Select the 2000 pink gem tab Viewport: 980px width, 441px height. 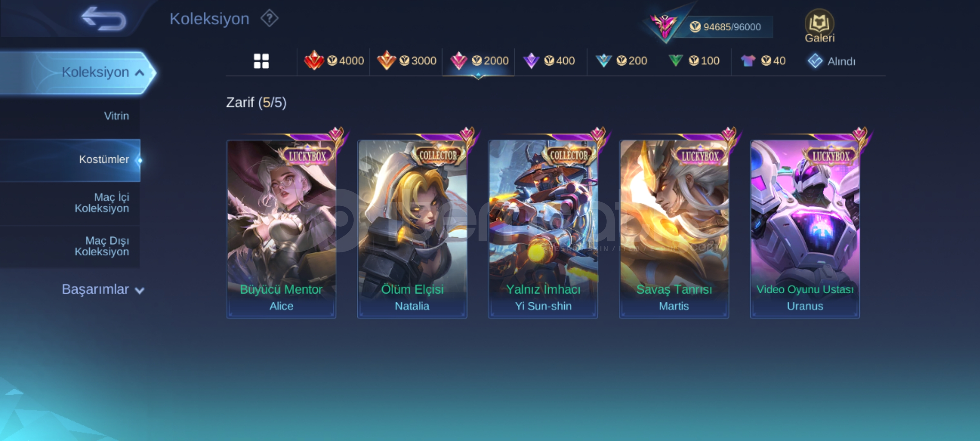click(479, 61)
